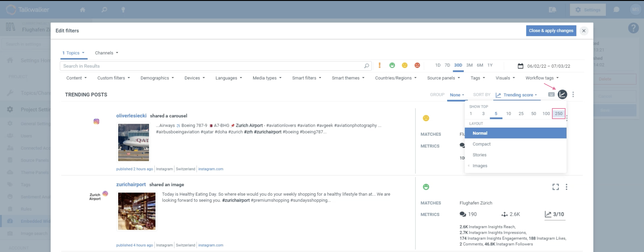Click comments icon showing 190

click(463, 214)
